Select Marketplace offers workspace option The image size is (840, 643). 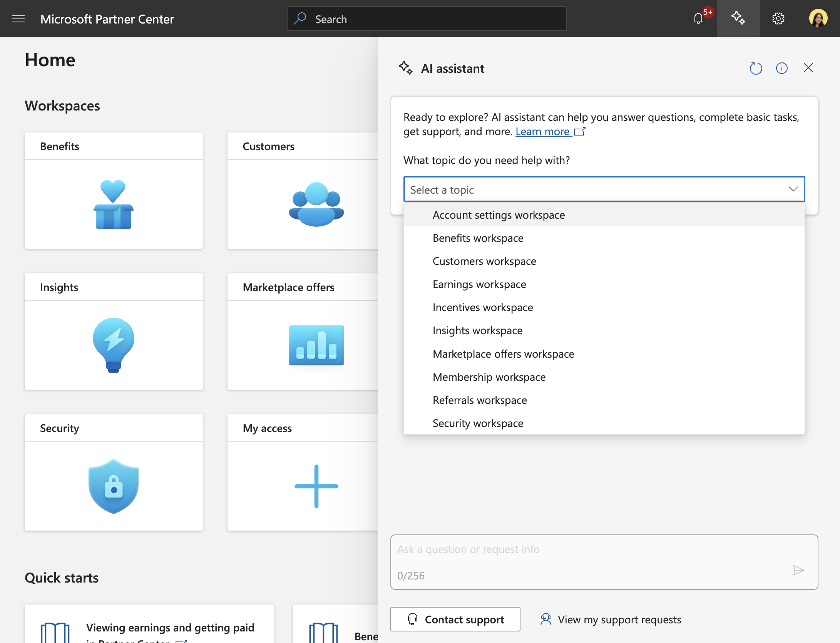604,354
